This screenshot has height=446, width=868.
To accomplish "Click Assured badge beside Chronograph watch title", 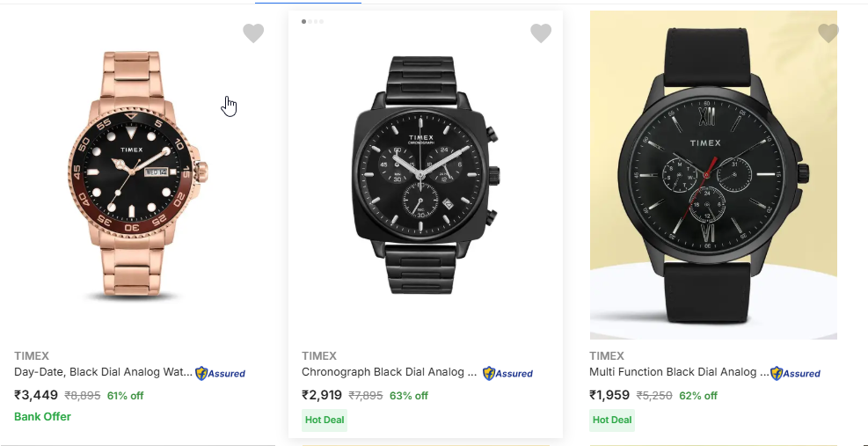I will pyautogui.click(x=508, y=373).
